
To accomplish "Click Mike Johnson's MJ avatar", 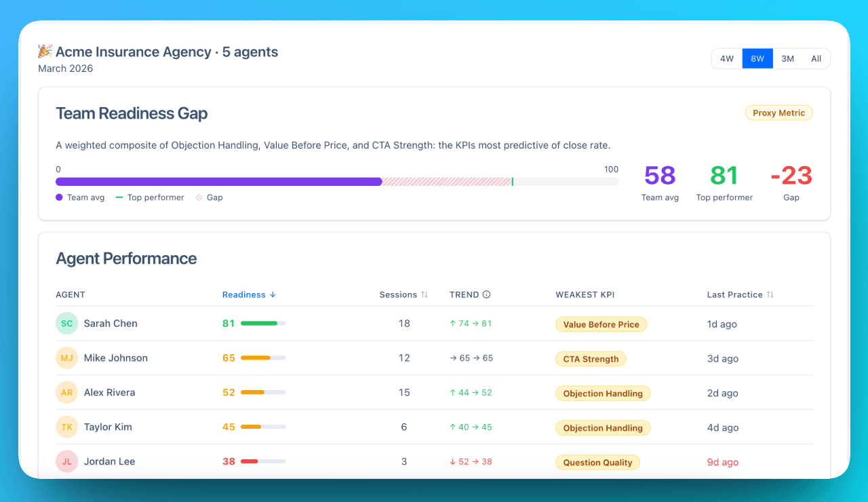I will coord(66,358).
